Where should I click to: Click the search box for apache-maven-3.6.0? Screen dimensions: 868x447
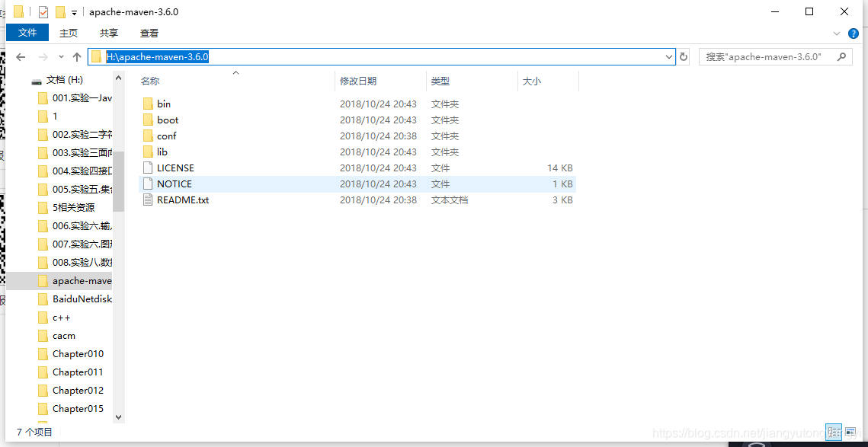(775, 56)
